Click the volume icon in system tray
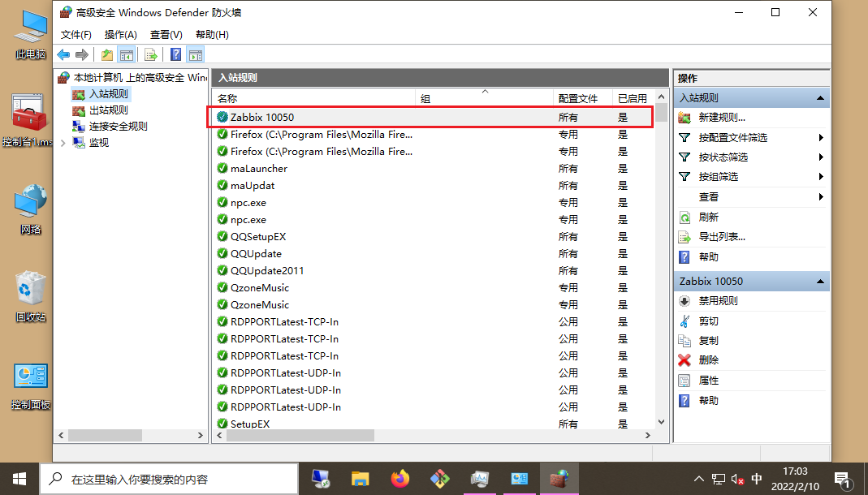868x495 pixels. click(x=737, y=480)
